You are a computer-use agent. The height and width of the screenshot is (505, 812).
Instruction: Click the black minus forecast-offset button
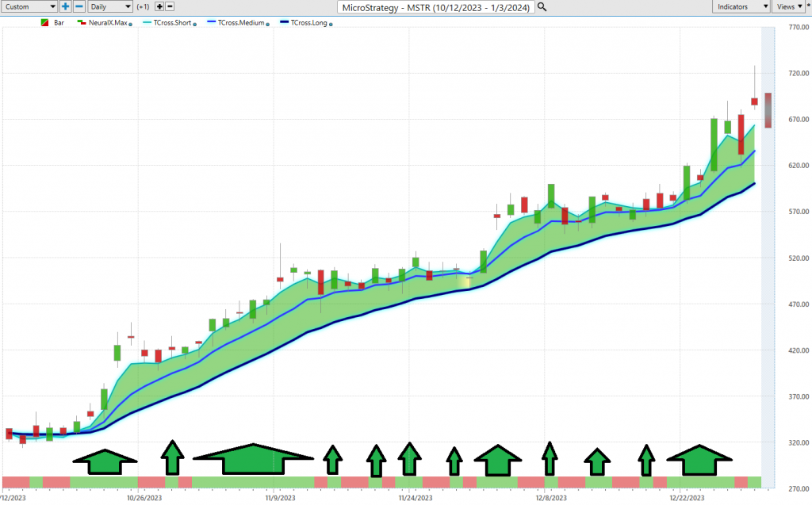point(170,6)
